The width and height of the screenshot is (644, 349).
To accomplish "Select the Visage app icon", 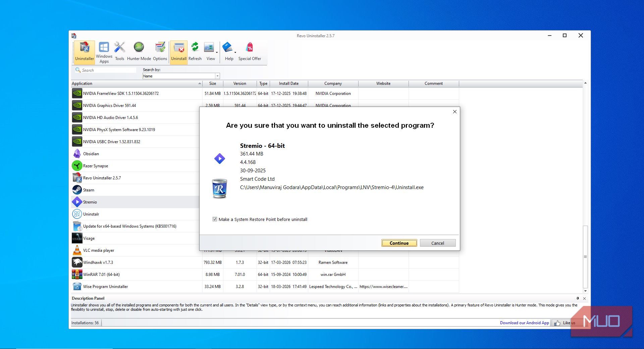I will click(x=77, y=238).
